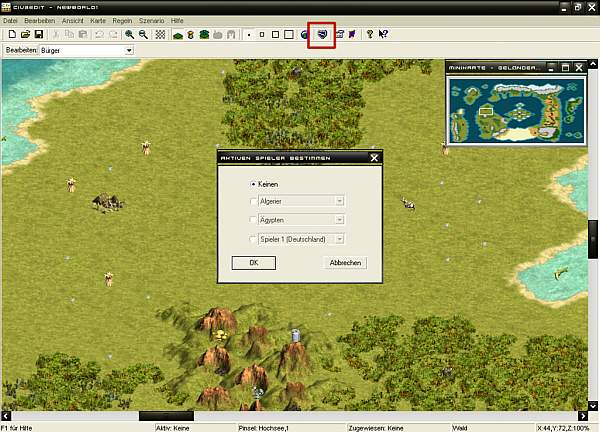Toggle the map grid icon
The image size is (600, 432).
[160, 34]
